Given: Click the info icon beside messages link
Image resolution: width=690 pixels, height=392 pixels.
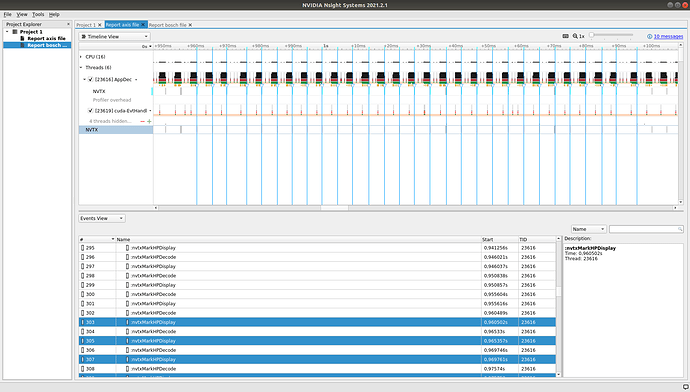Looking at the screenshot, I should click(650, 37).
